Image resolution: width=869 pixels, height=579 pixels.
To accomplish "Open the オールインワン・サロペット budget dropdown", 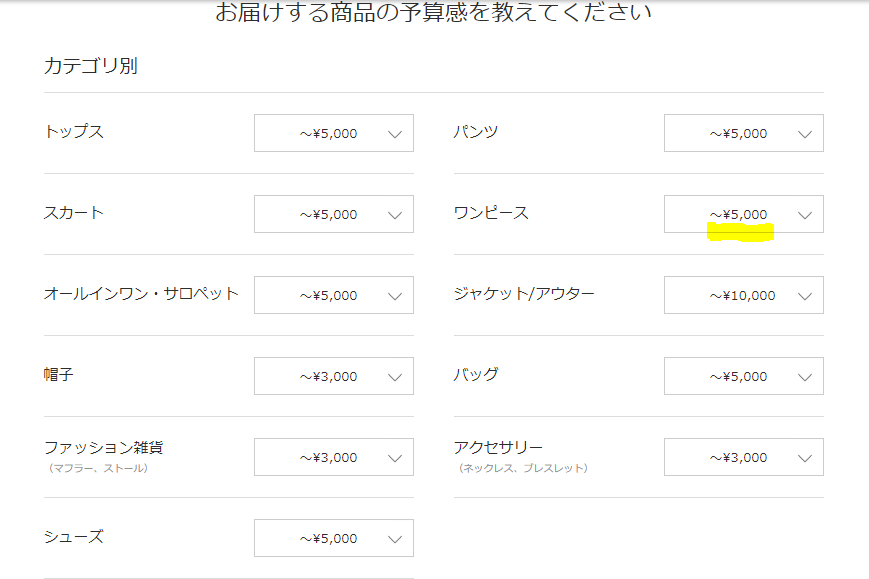I will [333, 295].
